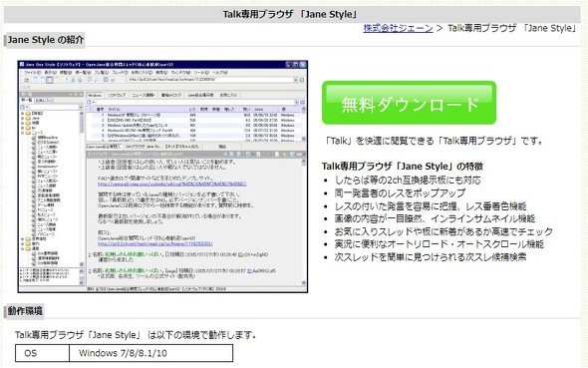
Task: Click the '動作環境' section heading
Action: [25, 311]
